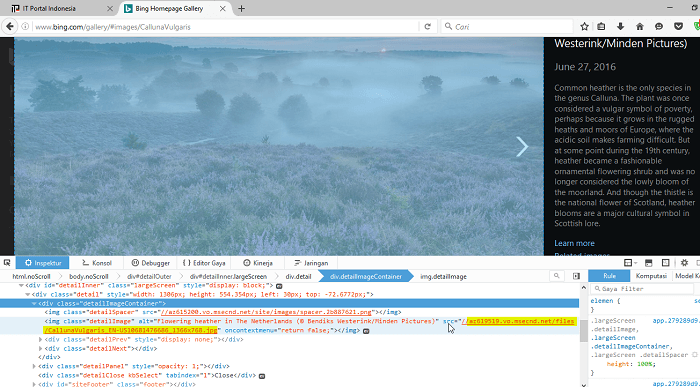Open site information icon in address bar
The image size is (700, 387).
(25, 27)
